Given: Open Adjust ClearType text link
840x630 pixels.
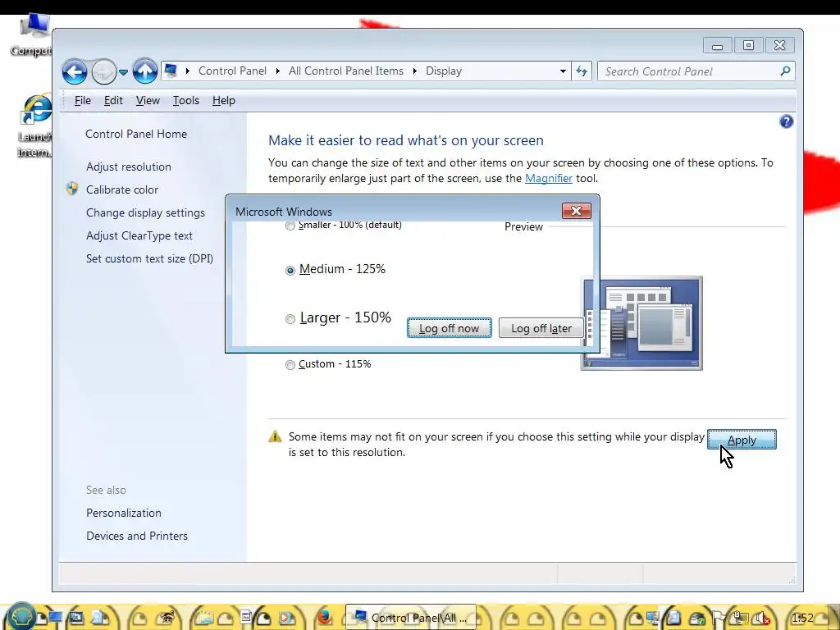Looking at the screenshot, I should [x=139, y=235].
